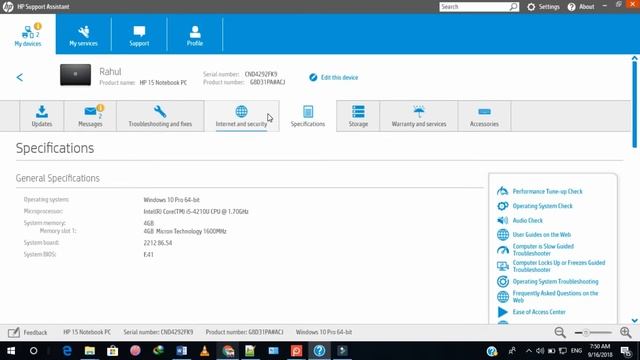Open Microsoft Edge from the taskbar

click(67, 351)
